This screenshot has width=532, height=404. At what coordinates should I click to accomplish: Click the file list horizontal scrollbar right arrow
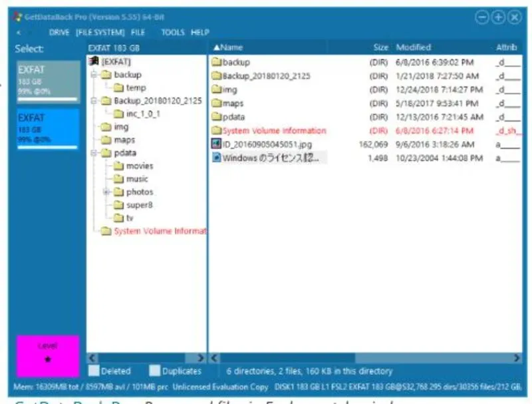point(517,359)
